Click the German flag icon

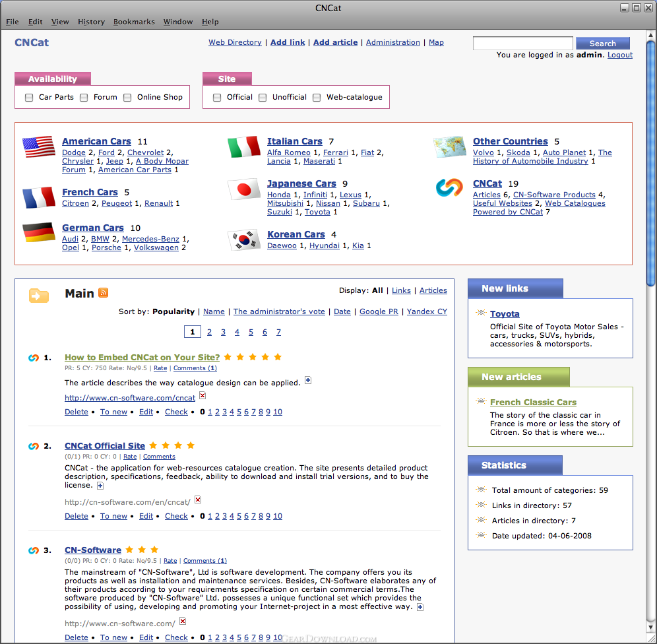pyautogui.click(x=38, y=232)
